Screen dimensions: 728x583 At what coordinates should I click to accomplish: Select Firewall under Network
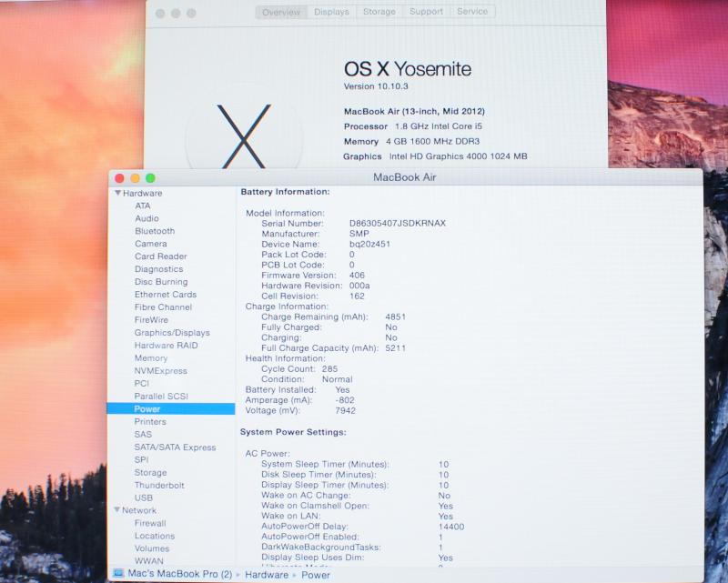pyautogui.click(x=150, y=523)
